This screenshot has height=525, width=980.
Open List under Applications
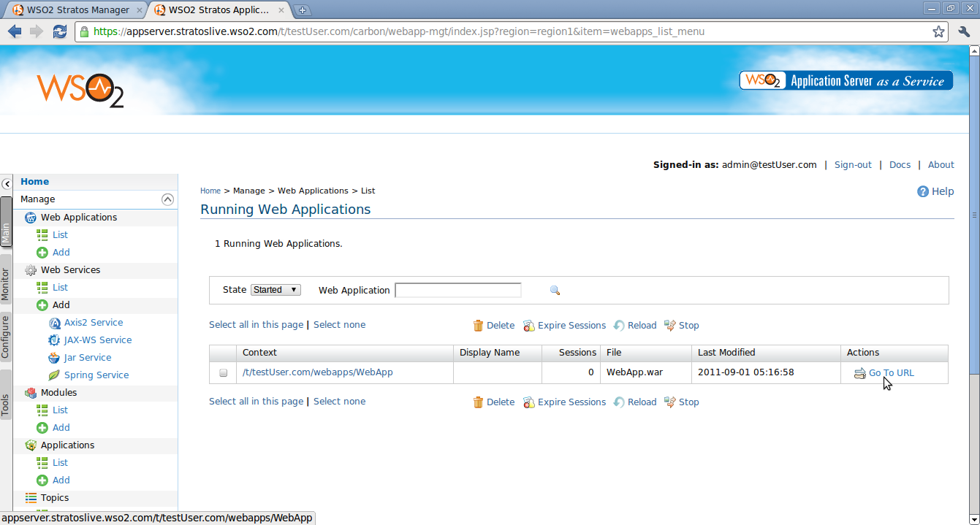click(x=60, y=463)
